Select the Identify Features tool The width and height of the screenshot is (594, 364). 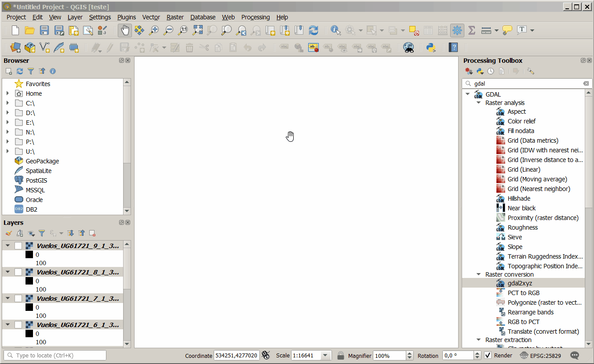tap(335, 30)
